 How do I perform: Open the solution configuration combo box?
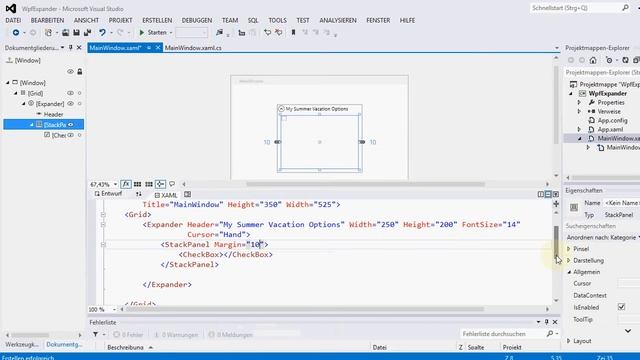pyautogui.click(x=191, y=32)
